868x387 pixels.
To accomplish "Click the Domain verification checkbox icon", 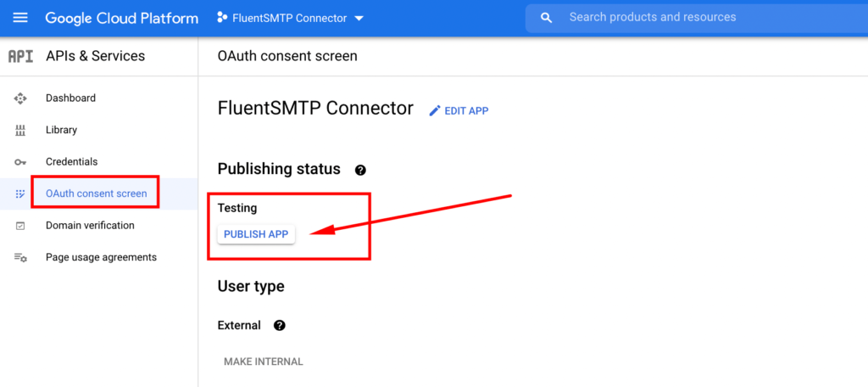I will coord(20,227).
